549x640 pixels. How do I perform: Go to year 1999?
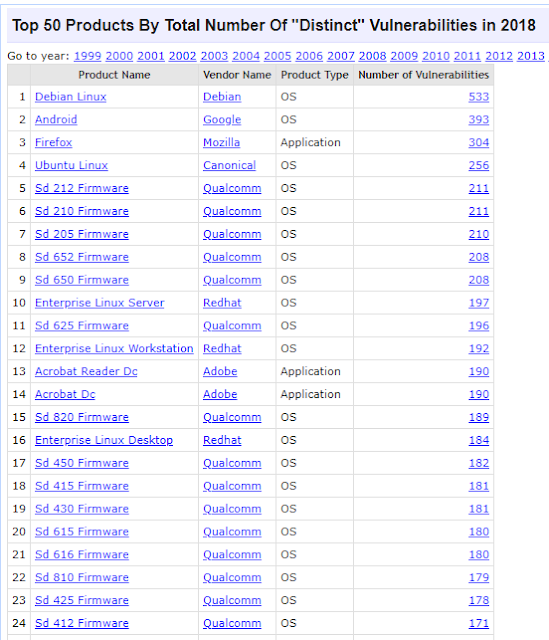(87, 56)
